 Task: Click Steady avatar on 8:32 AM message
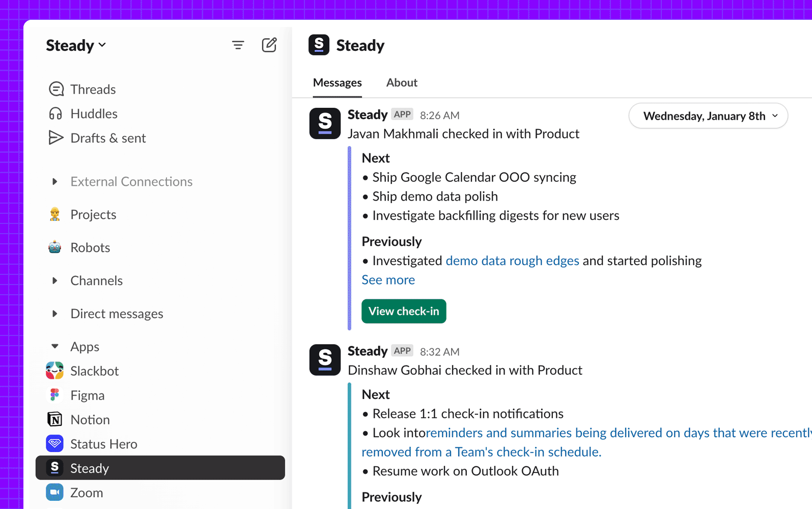325,360
